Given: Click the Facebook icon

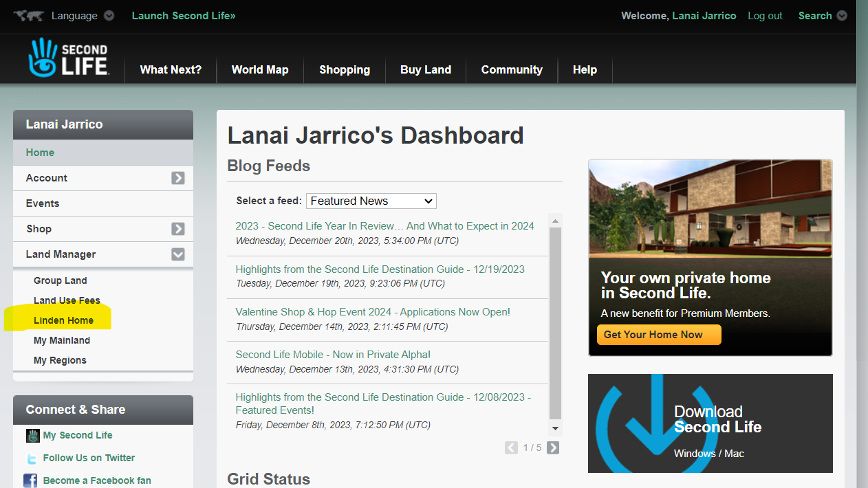Looking at the screenshot, I should pos(30,480).
